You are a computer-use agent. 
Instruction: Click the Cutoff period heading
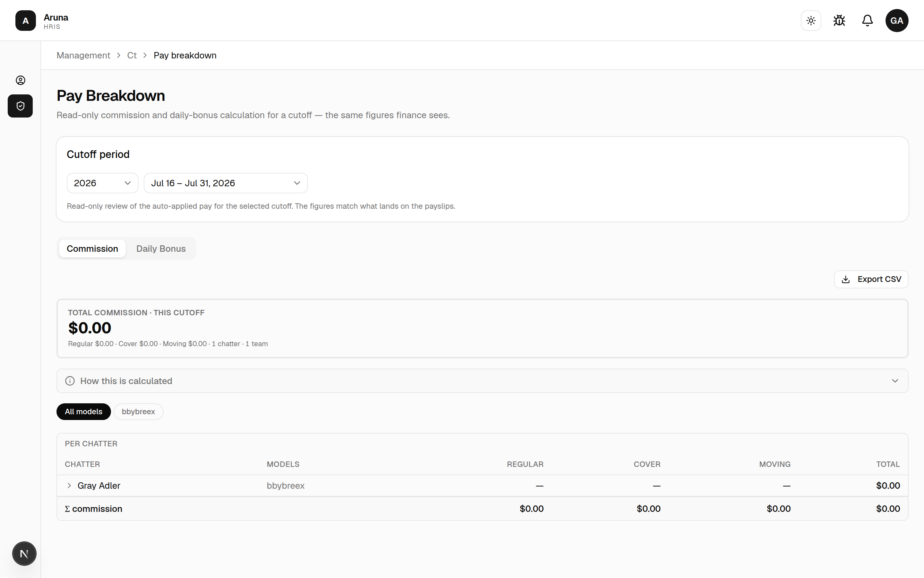coord(98,154)
